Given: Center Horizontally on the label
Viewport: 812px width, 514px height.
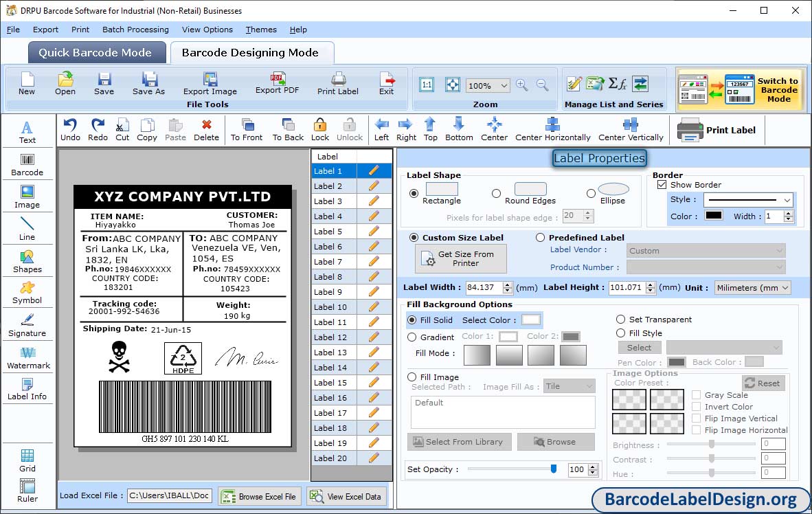Looking at the screenshot, I should coord(552,130).
